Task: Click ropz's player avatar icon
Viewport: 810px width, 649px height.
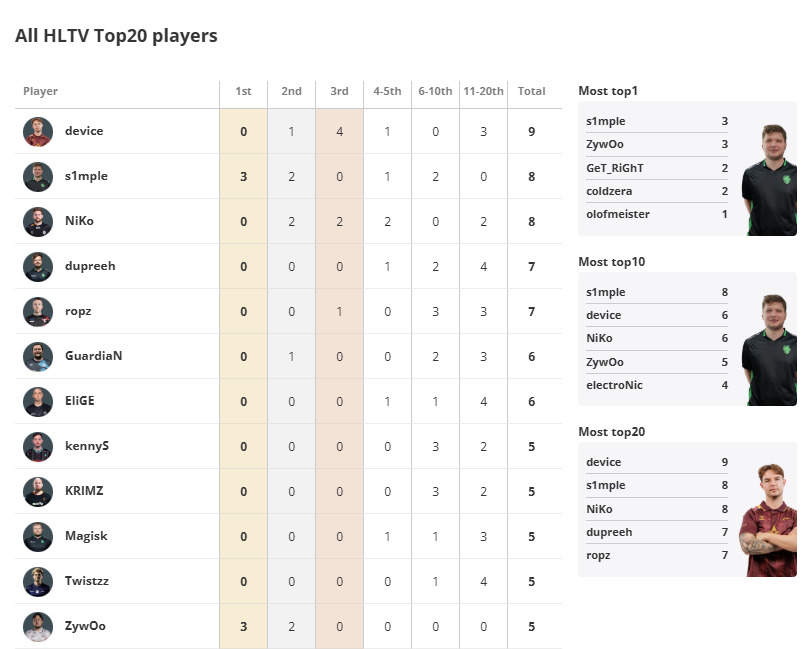Action: pyautogui.click(x=38, y=312)
